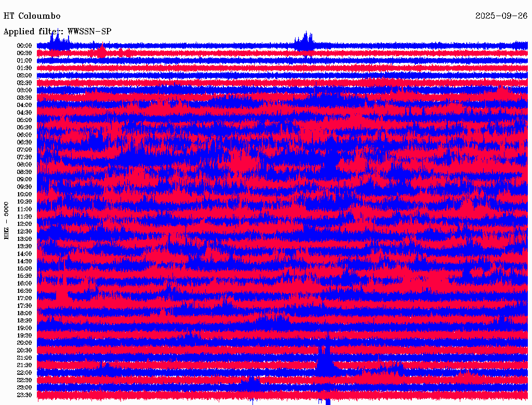Select the 13:00 time row label
The image size is (532, 405).
24,239
